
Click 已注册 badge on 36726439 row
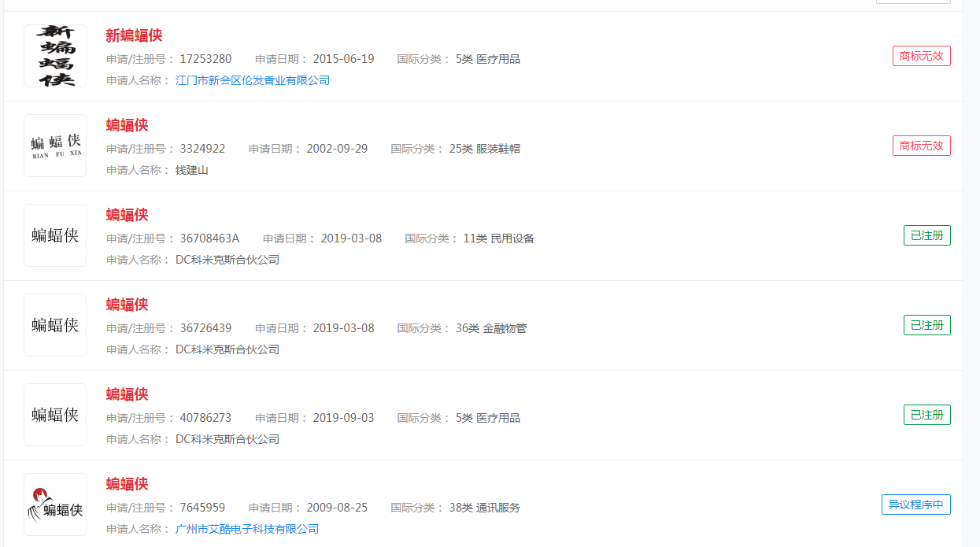pos(926,325)
